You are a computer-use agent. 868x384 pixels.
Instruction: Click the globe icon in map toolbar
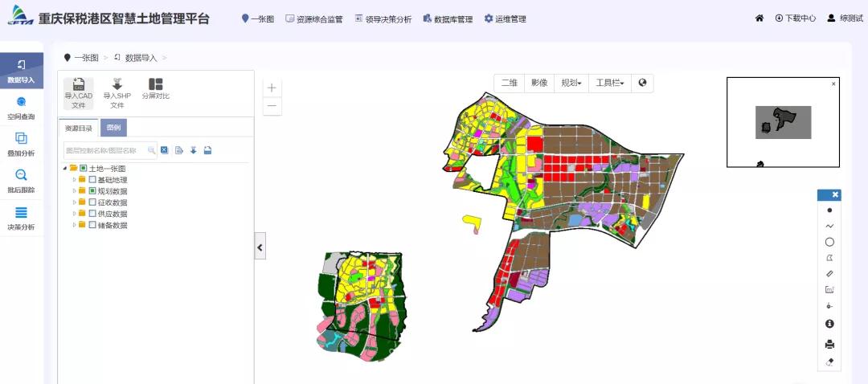point(642,83)
